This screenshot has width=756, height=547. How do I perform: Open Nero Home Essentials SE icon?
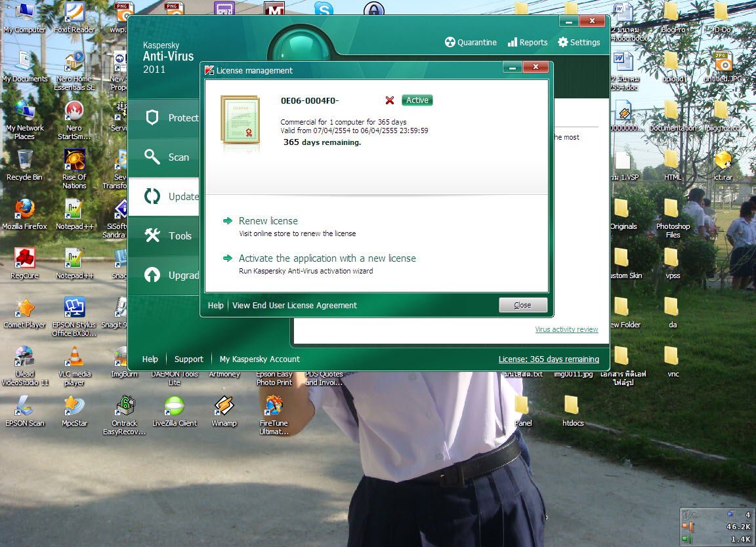74,71
